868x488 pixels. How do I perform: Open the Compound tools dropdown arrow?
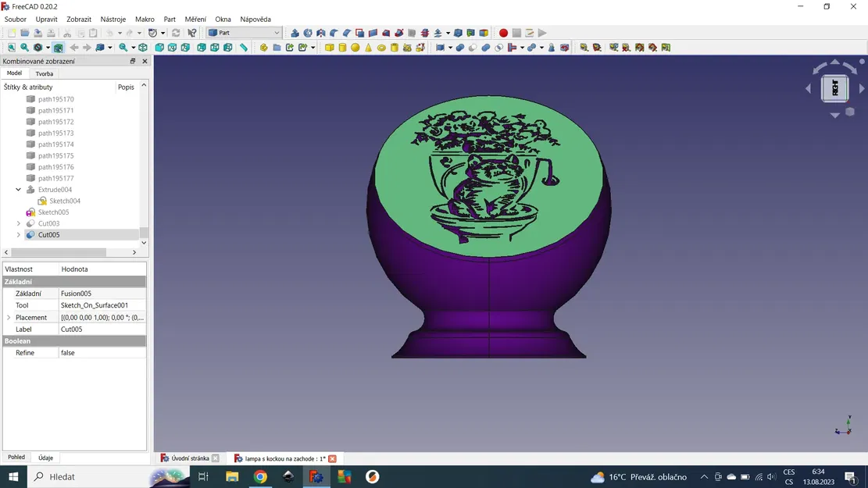(x=450, y=48)
